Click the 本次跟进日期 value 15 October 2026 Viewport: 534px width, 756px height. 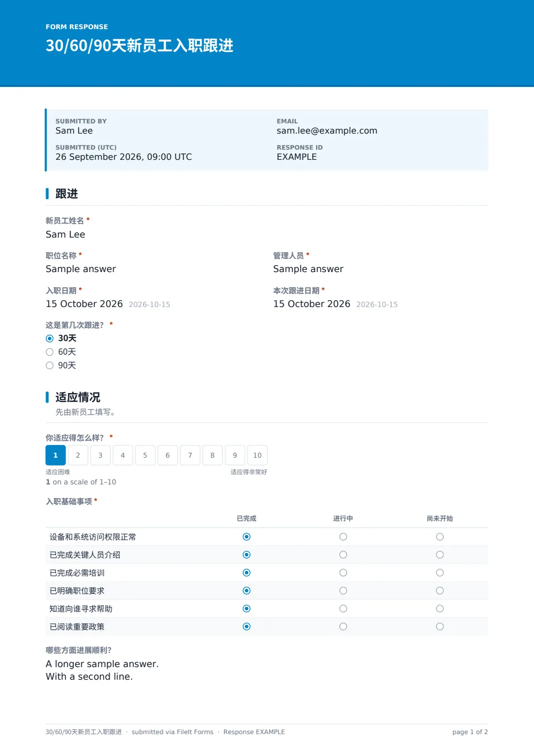point(312,304)
